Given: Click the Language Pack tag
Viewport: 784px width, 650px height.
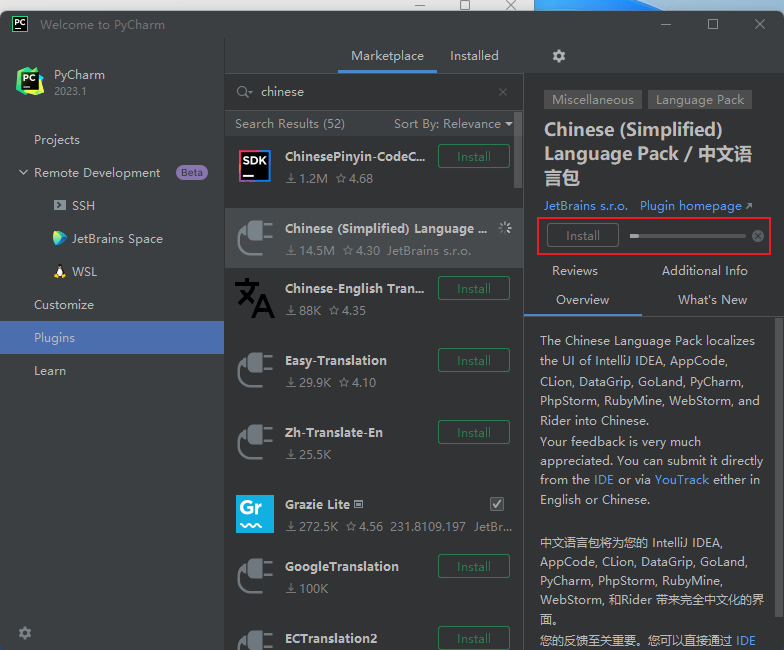Looking at the screenshot, I should pos(700,100).
